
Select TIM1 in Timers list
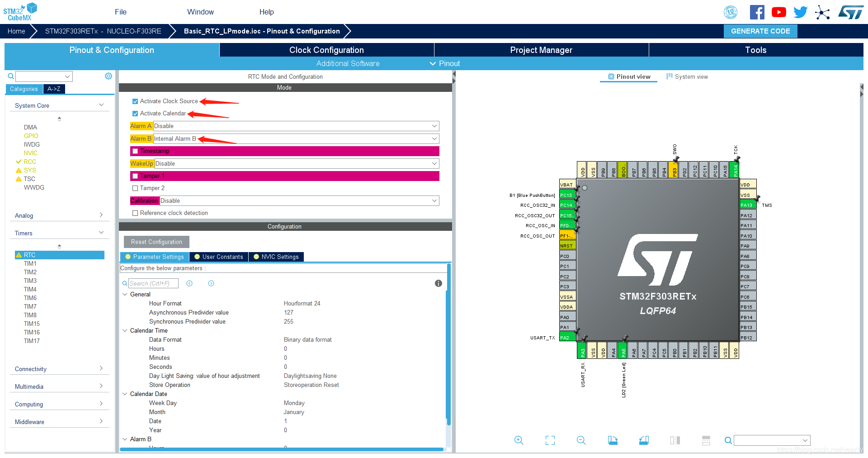click(30, 263)
